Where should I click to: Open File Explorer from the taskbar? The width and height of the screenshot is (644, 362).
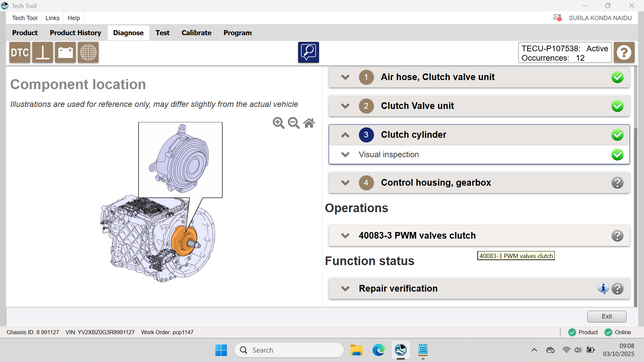(x=356, y=350)
